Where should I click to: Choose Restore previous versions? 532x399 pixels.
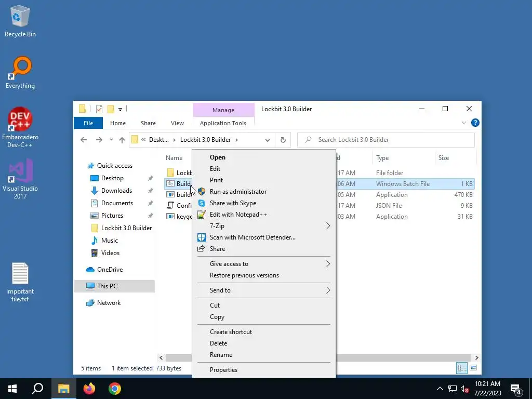click(x=264, y=275)
